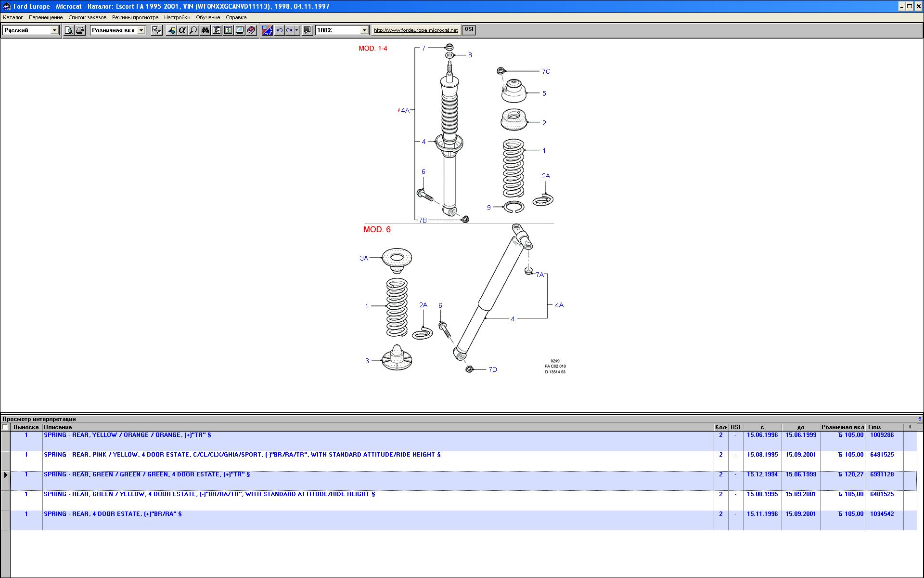
Task: Click callout 7C in the diagram
Action: pyautogui.click(x=546, y=71)
